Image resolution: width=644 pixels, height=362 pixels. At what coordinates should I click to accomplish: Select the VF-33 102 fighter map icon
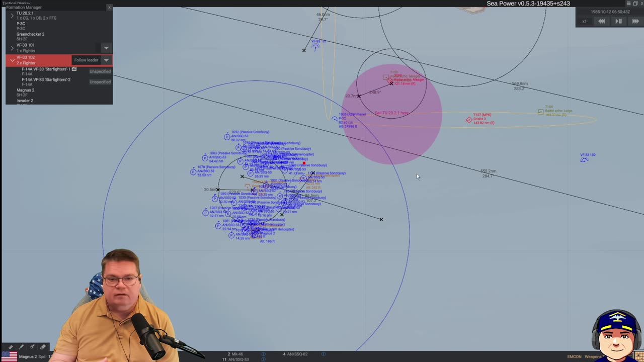pyautogui.click(x=584, y=160)
